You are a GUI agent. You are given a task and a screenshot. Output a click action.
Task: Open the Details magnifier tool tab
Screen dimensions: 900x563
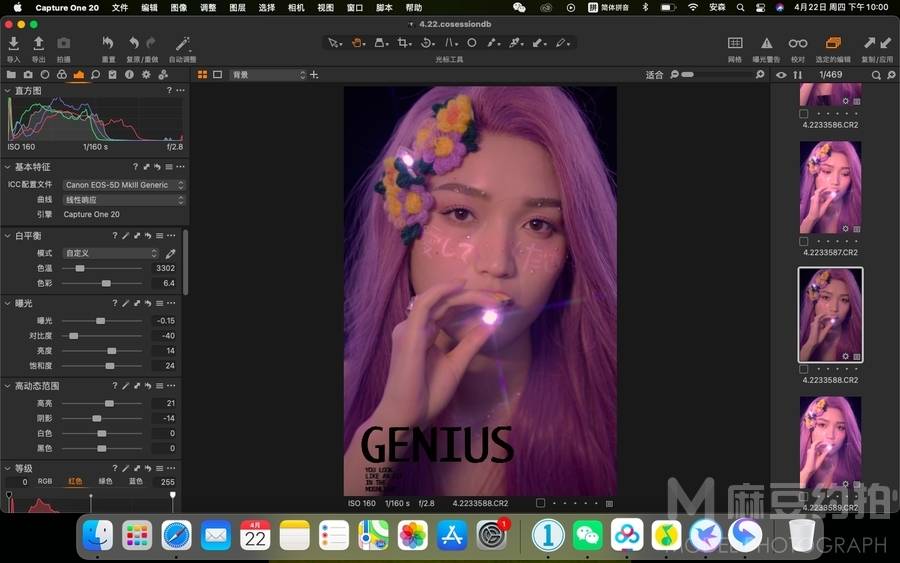point(95,75)
